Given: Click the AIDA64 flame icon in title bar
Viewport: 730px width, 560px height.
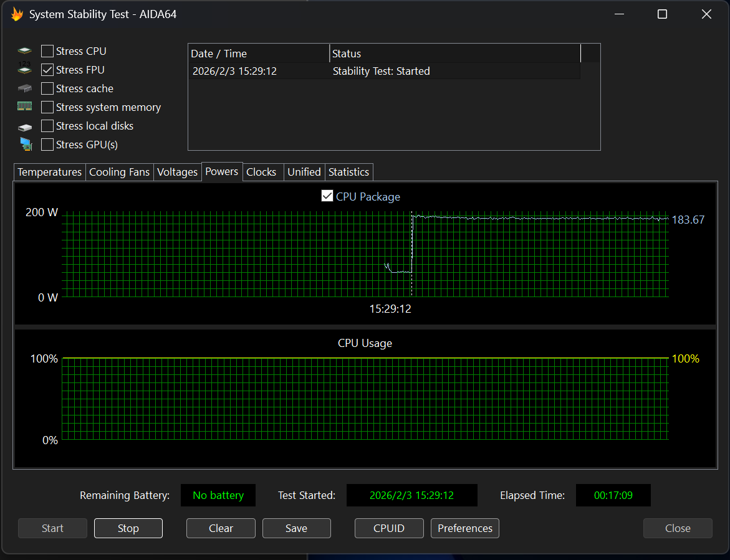Looking at the screenshot, I should (x=17, y=14).
